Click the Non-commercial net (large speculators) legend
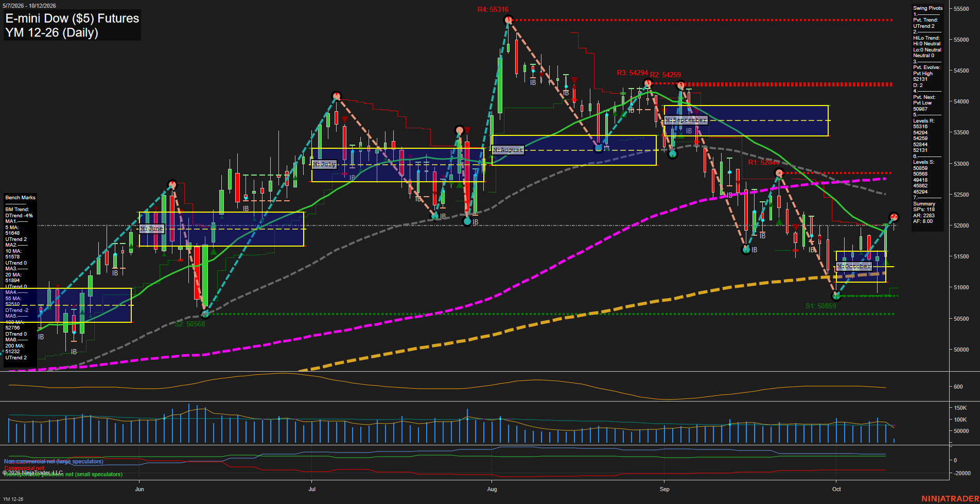The image size is (980, 504). click(x=54, y=461)
